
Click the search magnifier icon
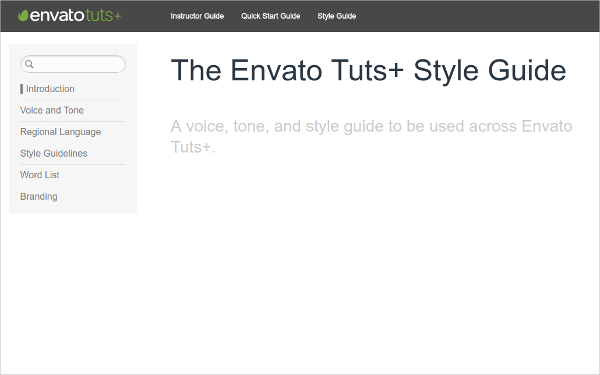click(29, 64)
